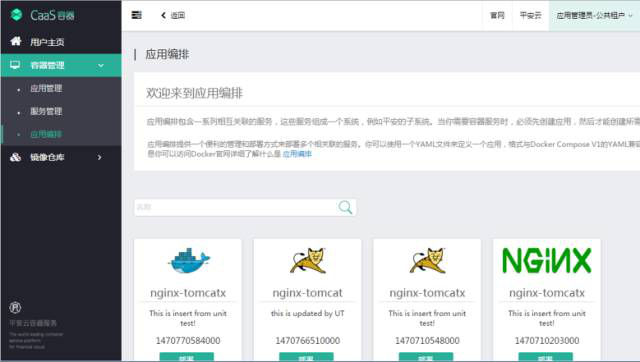
Task: Click the Docker whale thumbnail
Action: tap(188, 261)
